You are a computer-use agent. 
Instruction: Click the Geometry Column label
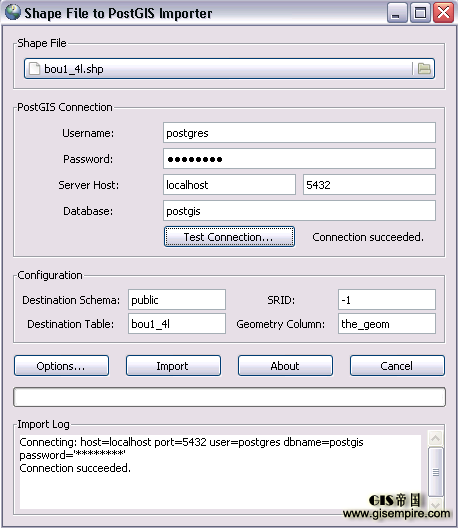[x=281, y=324]
